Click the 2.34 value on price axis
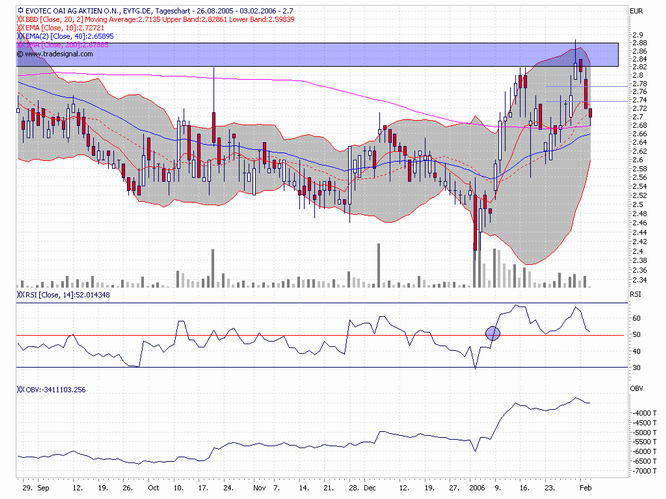 [x=639, y=280]
